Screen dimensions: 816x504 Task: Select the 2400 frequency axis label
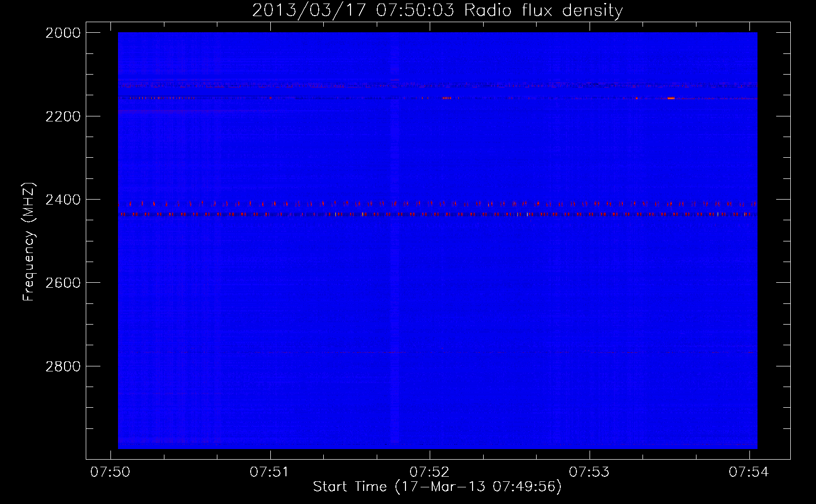[x=63, y=200]
